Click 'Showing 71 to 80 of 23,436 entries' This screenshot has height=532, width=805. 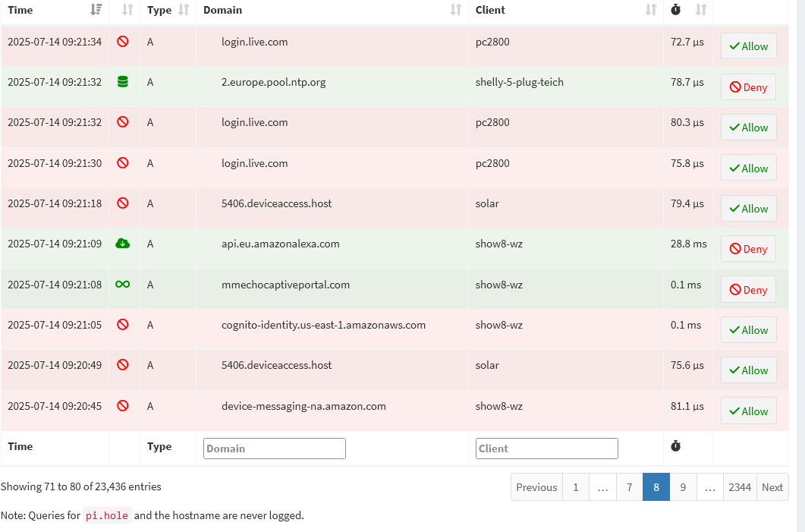[81, 486]
